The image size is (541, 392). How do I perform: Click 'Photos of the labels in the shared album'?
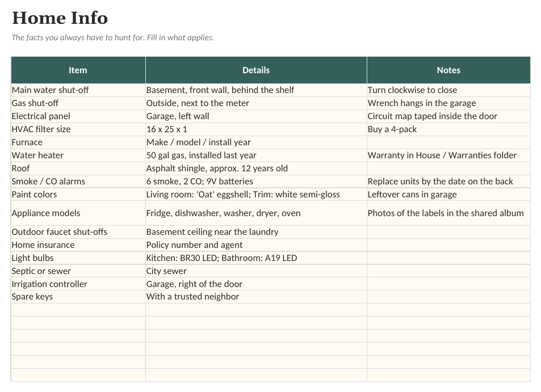coord(448,213)
